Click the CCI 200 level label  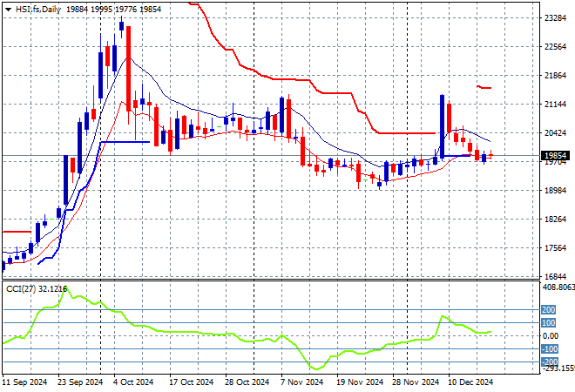pyautogui.click(x=550, y=309)
